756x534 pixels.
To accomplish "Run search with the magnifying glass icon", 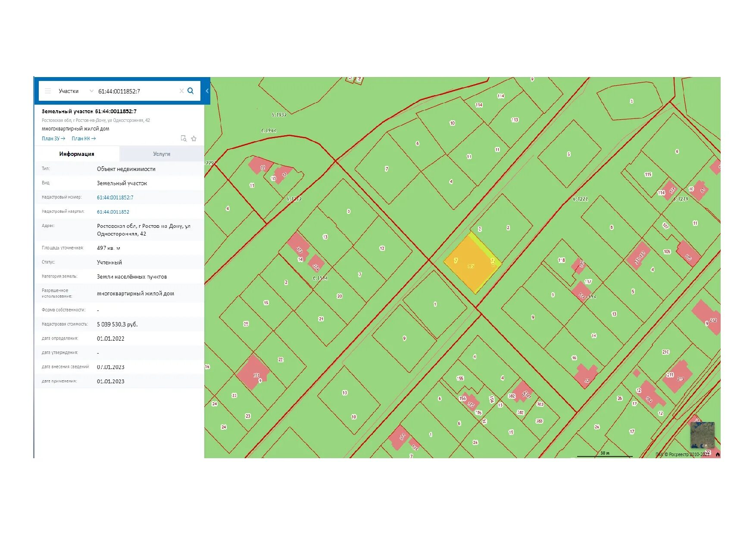I will pyautogui.click(x=191, y=91).
